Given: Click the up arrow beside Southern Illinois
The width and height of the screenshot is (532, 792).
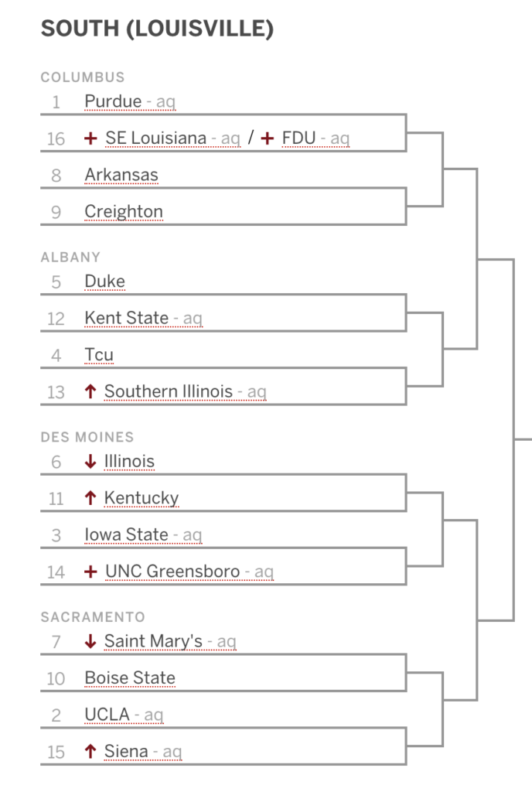Looking at the screenshot, I should [90, 391].
